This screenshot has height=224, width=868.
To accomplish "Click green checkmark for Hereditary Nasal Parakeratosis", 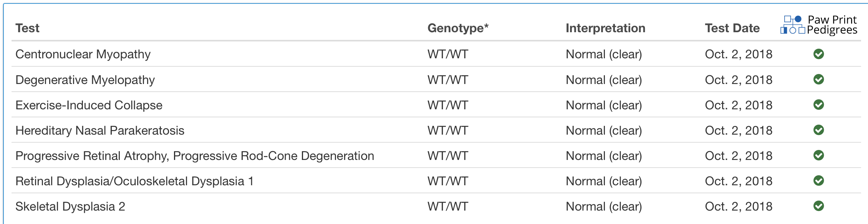I will tap(818, 130).
